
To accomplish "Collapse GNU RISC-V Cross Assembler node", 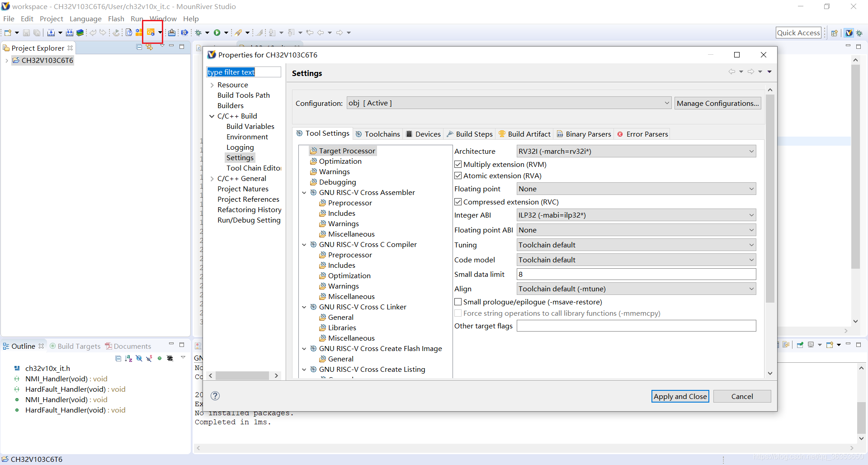I will [304, 193].
